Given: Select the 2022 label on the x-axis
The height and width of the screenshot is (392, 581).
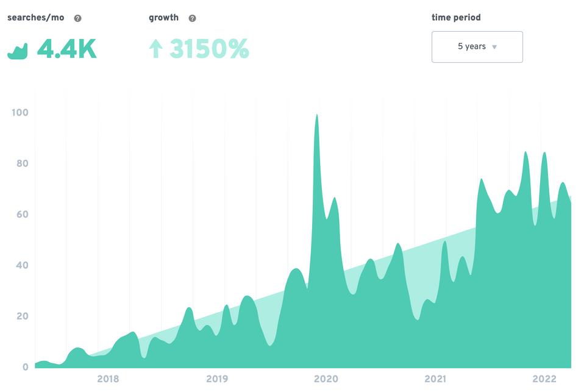Looking at the screenshot, I should tap(544, 379).
